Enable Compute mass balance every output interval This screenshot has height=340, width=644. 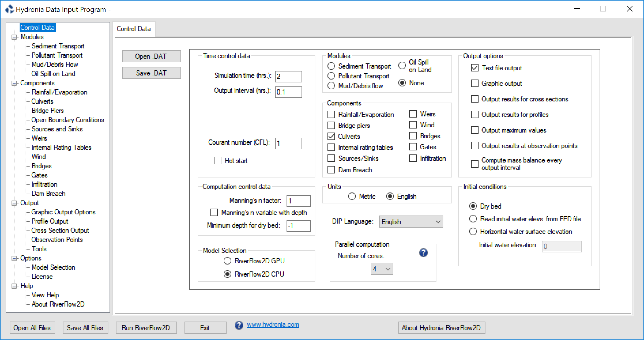pos(474,164)
